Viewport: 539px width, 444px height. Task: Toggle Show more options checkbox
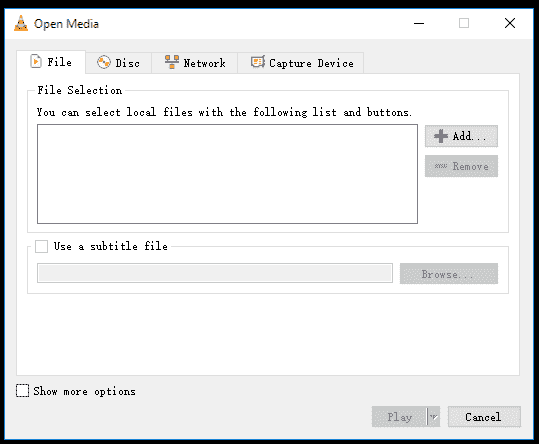22,391
